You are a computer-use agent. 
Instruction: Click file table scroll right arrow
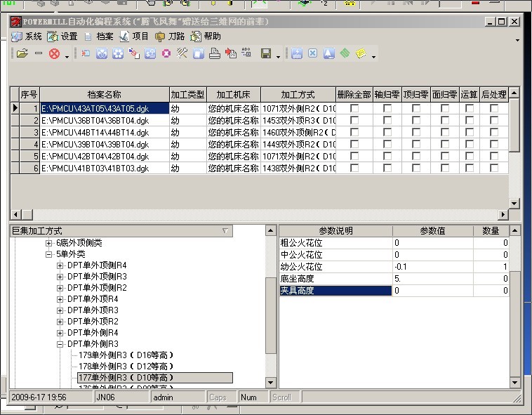click(503, 214)
